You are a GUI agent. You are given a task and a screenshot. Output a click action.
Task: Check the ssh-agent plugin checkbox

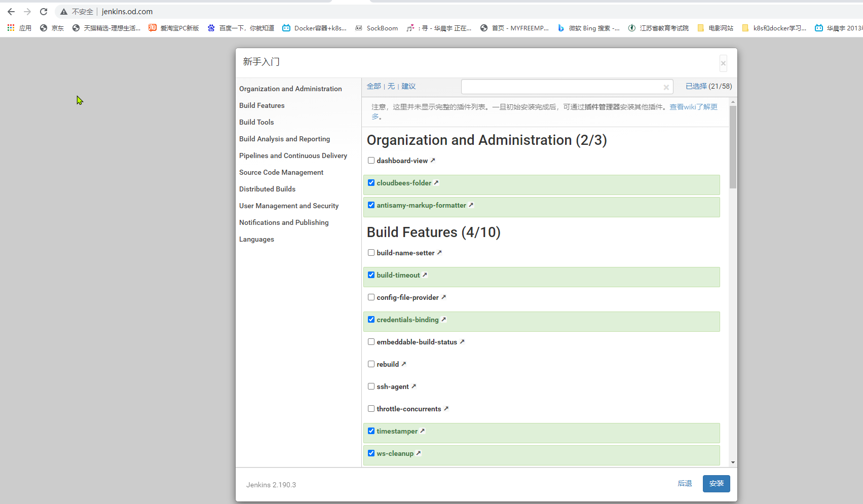[371, 386]
